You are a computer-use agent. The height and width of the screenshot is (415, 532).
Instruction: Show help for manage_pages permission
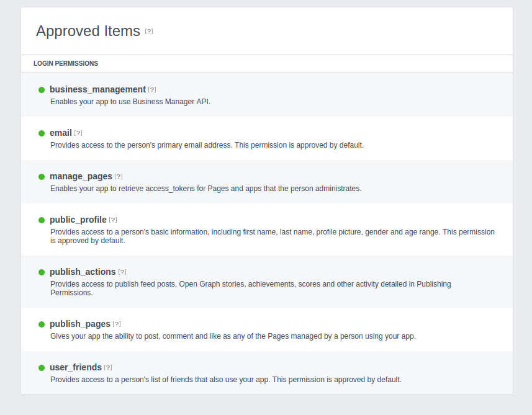point(119,176)
